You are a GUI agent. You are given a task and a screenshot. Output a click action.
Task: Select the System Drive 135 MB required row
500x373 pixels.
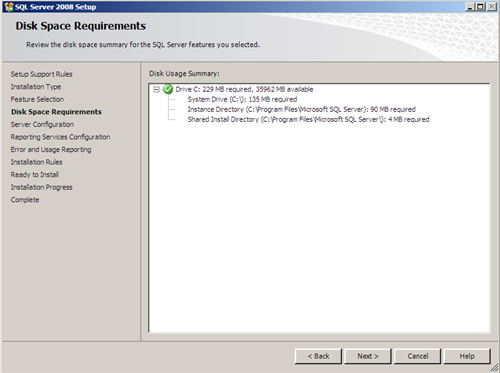tap(242, 99)
